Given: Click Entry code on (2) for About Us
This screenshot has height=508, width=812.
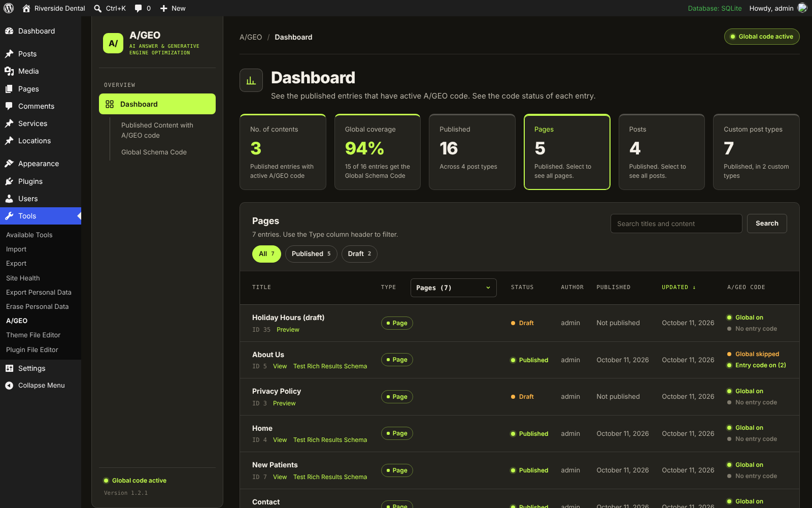Looking at the screenshot, I should pyautogui.click(x=760, y=365).
